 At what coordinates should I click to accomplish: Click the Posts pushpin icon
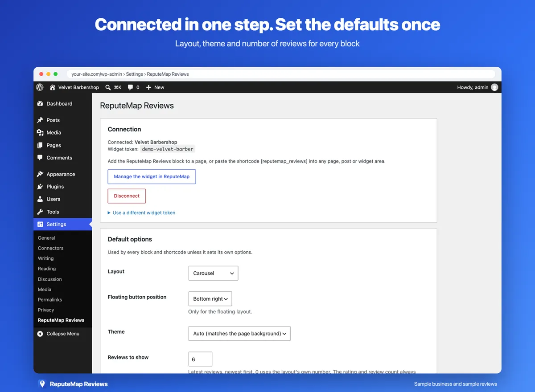click(x=40, y=120)
